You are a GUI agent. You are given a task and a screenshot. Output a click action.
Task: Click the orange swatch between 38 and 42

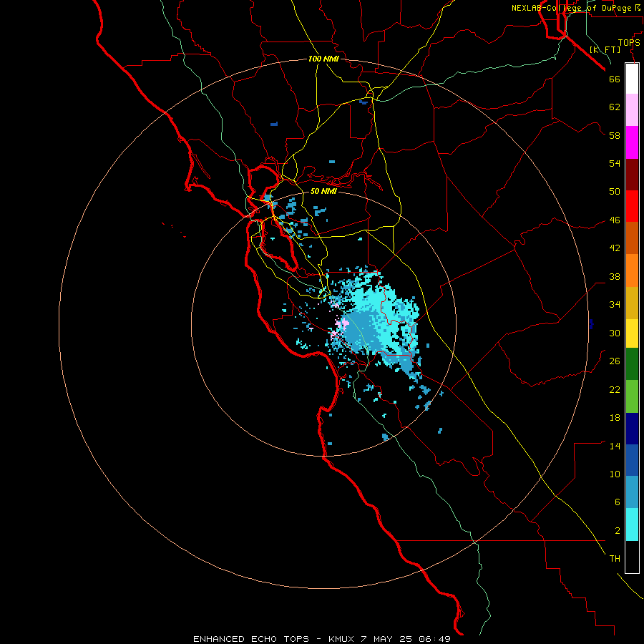[x=632, y=270]
